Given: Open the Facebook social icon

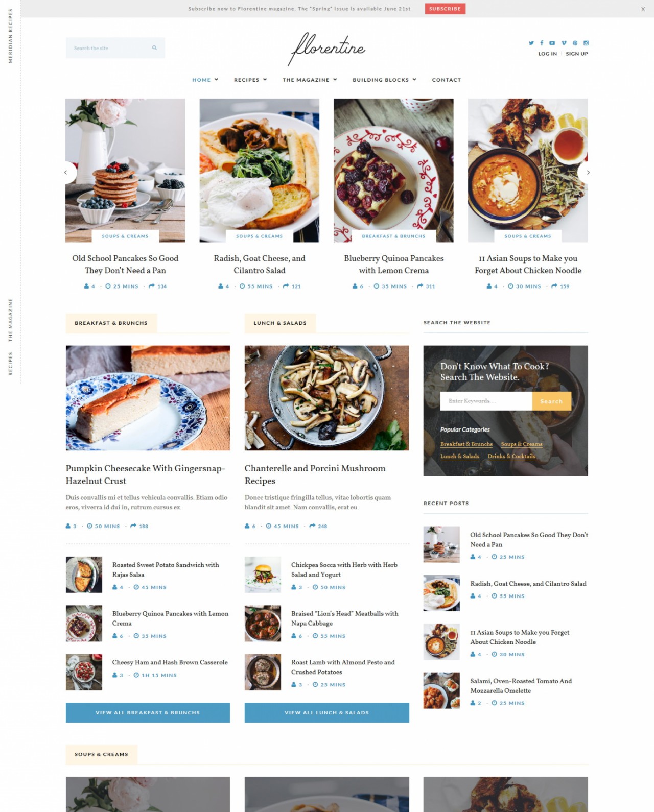Looking at the screenshot, I should (542, 43).
